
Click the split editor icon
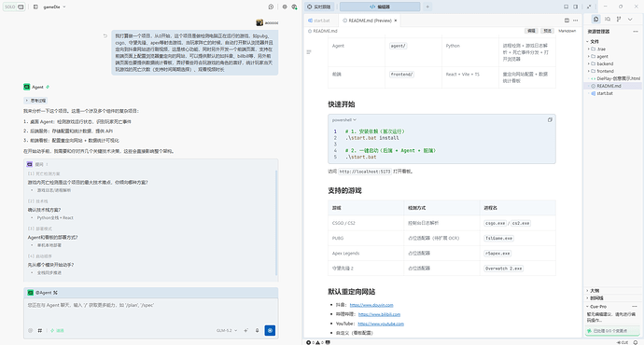point(567,21)
